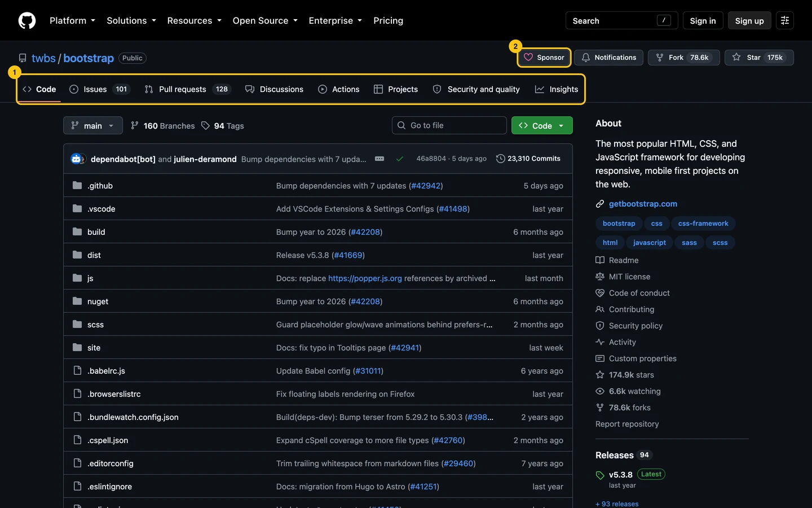
Task: Click the GitHub logo in the header
Action: tap(27, 20)
